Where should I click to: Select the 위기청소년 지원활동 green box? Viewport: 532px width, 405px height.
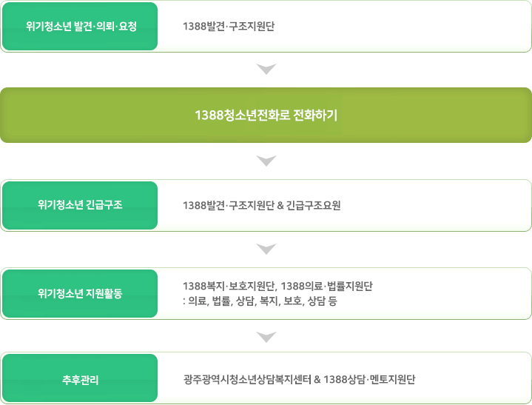tap(80, 294)
